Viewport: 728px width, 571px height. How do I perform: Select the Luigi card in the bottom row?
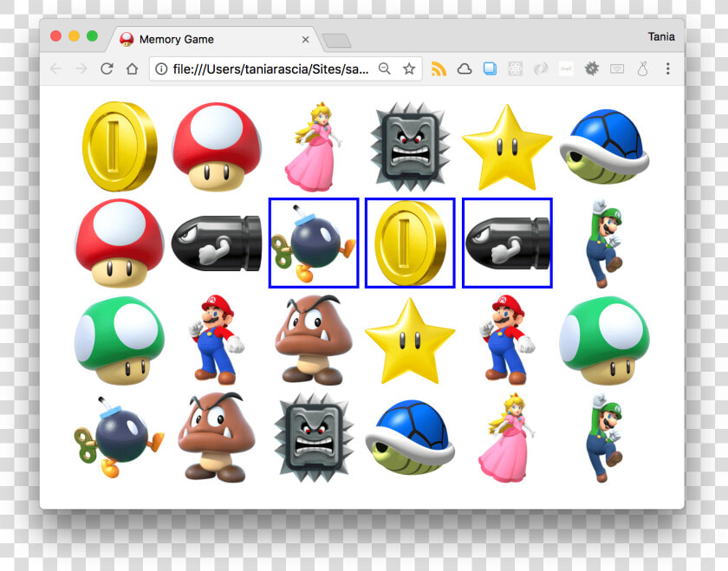[604, 438]
